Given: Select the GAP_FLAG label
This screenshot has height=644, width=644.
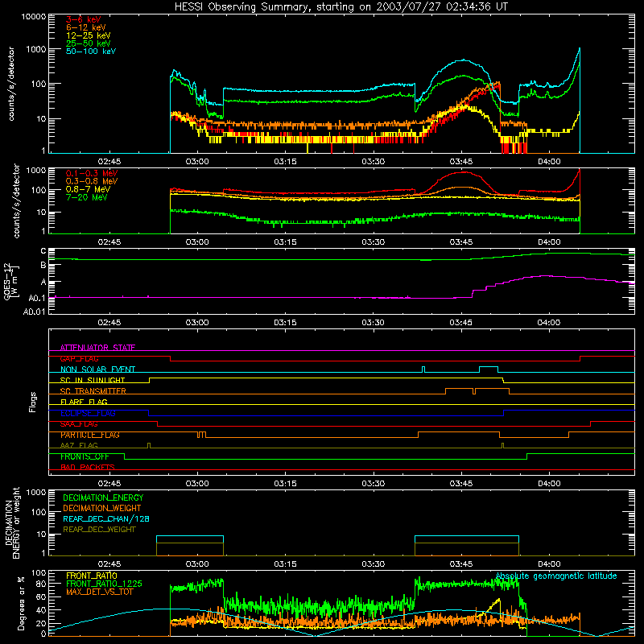Looking at the screenshot, I should (x=79, y=358).
